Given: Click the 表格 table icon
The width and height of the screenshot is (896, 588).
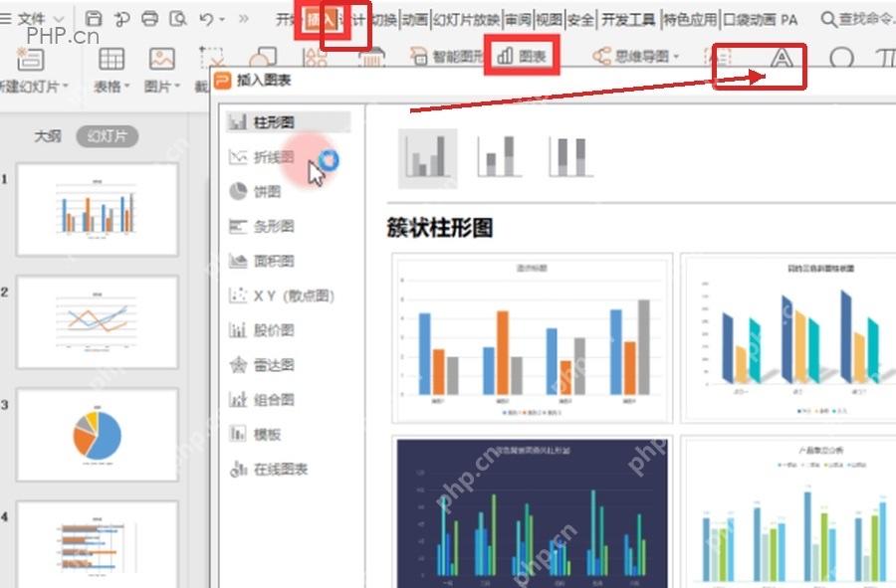Looking at the screenshot, I should tap(112, 59).
